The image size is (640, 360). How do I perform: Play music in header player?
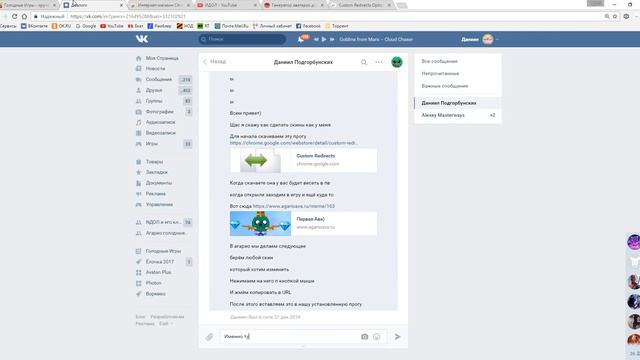[324, 39]
